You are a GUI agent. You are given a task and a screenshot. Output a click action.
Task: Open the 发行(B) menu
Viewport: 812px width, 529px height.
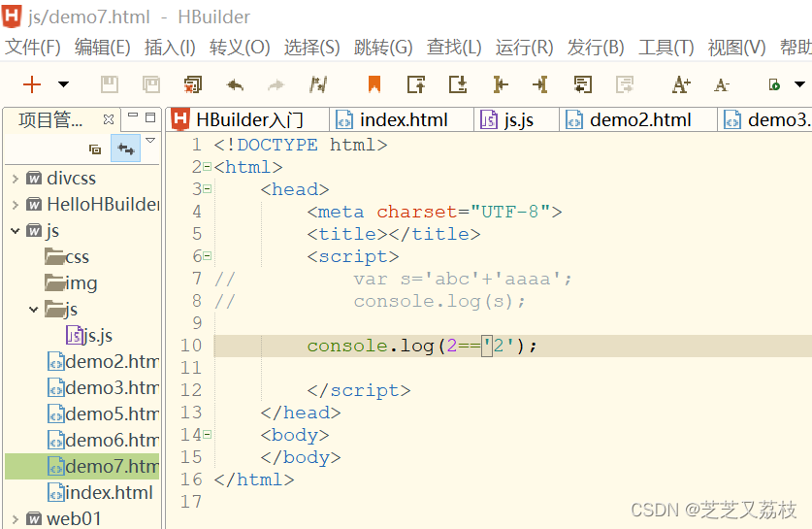[x=596, y=48]
